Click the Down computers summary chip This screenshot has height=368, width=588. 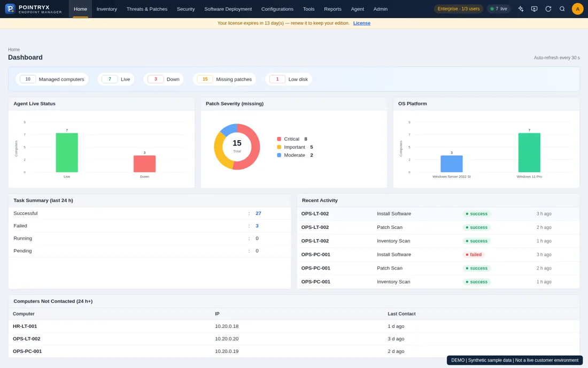(x=164, y=79)
